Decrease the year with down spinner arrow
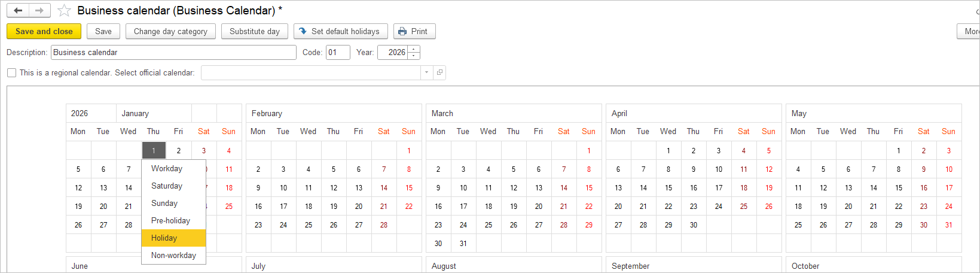Screen dimensions: 980x273 [x=414, y=56]
